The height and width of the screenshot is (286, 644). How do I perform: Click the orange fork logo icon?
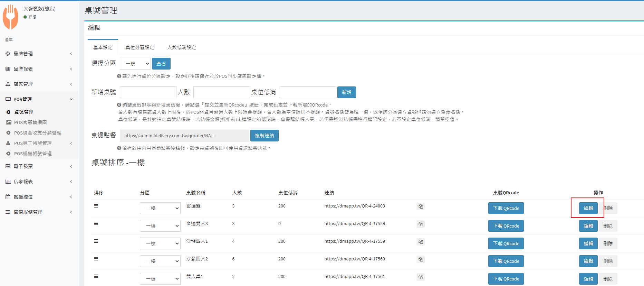coord(11,17)
